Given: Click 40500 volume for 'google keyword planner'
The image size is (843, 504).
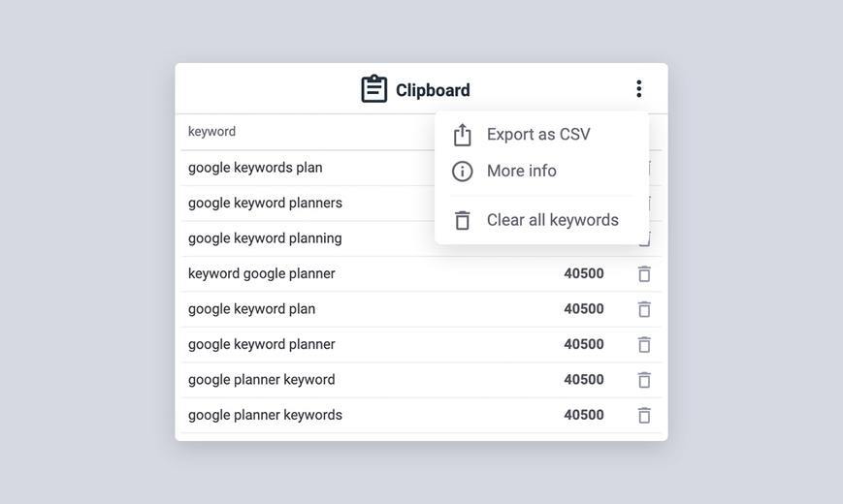Looking at the screenshot, I should pyautogui.click(x=584, y=344).
